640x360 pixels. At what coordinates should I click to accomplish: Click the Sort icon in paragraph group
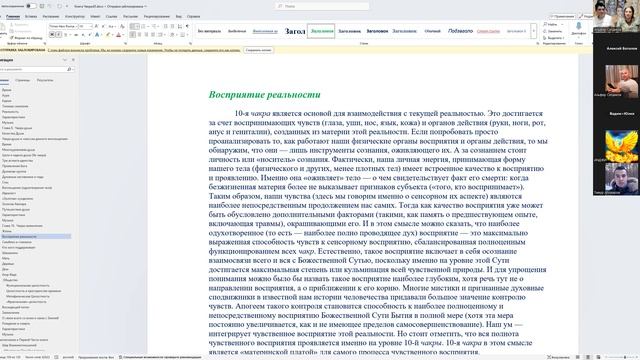[x=180, y=26]
